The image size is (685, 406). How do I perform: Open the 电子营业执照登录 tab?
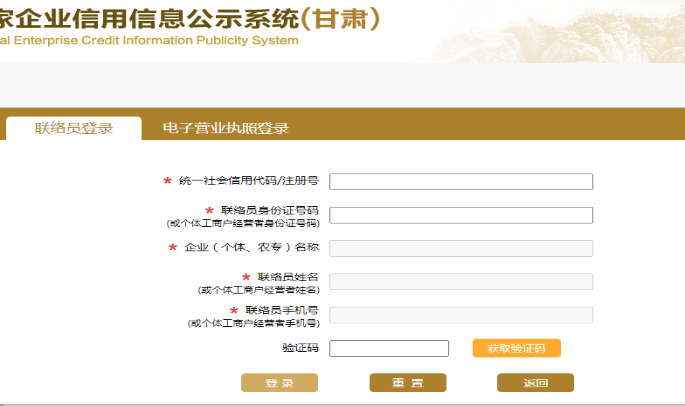click(225, 128)
